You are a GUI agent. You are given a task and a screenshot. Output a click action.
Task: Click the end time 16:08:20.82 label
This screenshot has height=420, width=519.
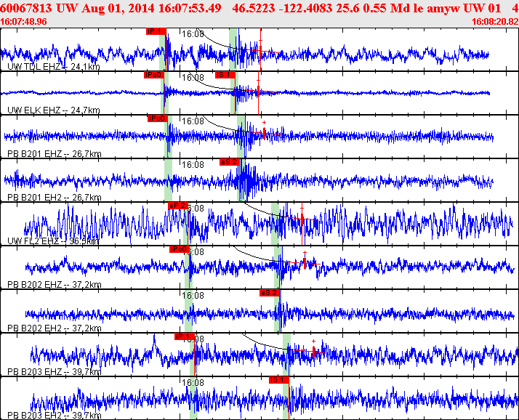click(x=495, y=22)
